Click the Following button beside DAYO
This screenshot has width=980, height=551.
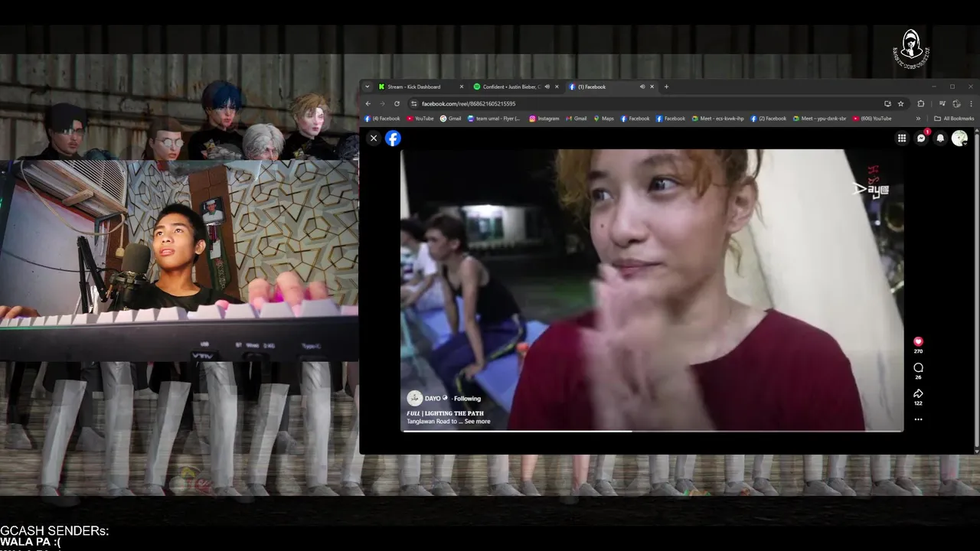pyautogui.click(x=467, y=398)
